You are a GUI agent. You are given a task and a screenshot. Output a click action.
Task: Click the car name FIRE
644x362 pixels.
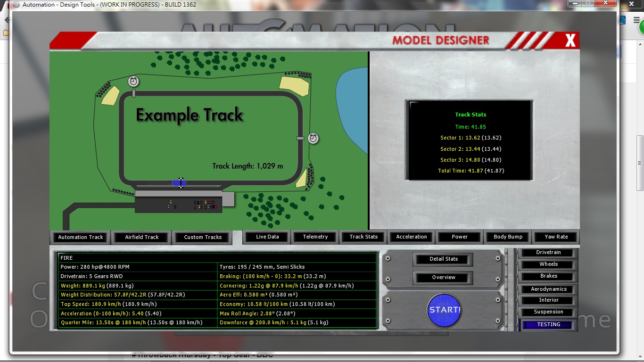66,258
